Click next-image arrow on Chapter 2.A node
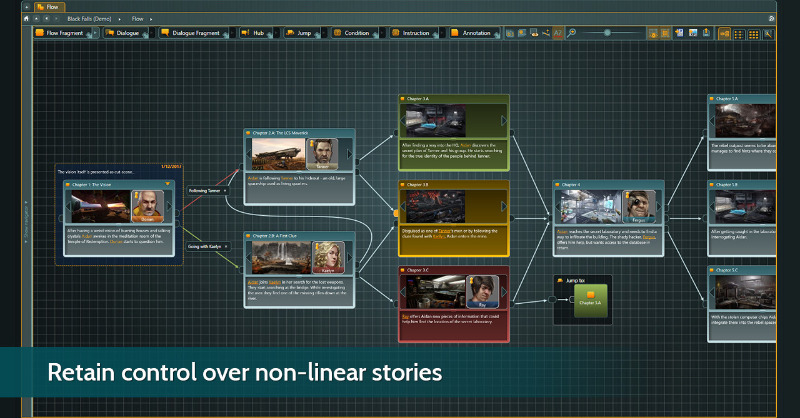The image size is (800, 418). click(349, 154)
